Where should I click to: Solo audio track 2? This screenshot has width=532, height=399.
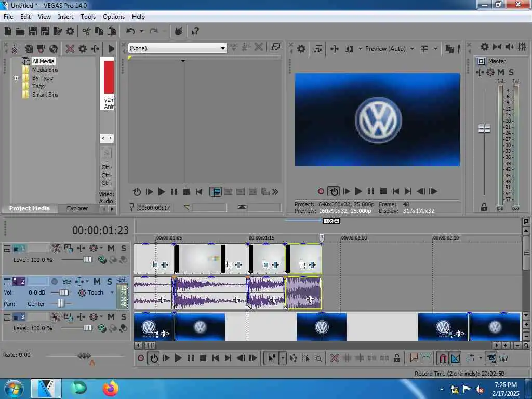pos(109,282)
